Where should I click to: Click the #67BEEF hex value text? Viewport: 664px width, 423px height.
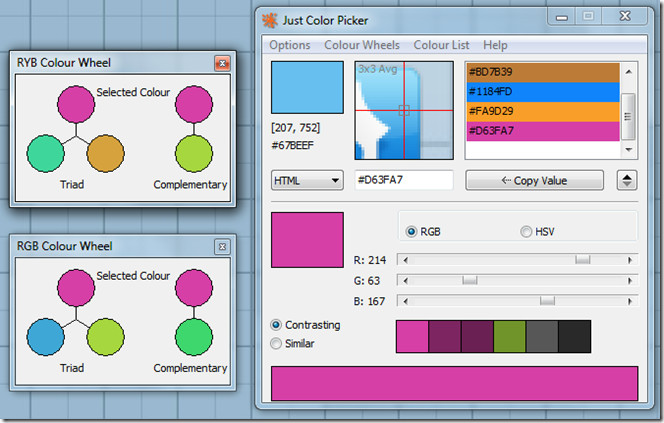(293, 146)
